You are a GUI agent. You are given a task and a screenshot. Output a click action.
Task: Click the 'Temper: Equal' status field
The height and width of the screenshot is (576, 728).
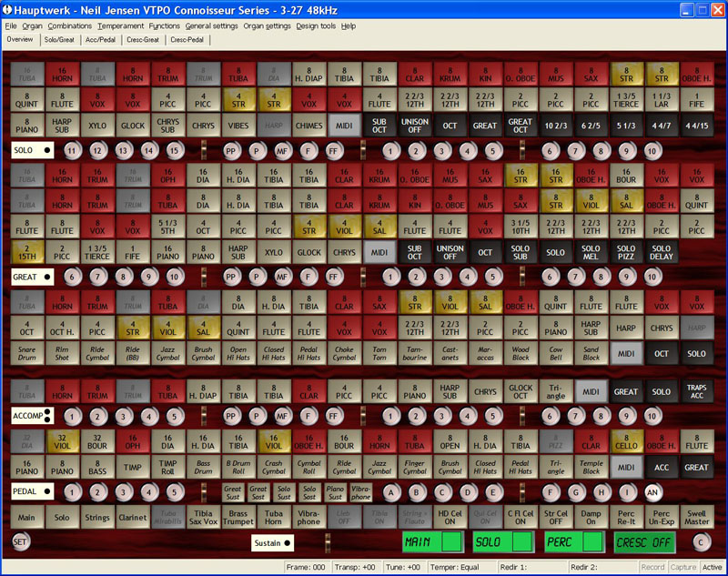461,567
